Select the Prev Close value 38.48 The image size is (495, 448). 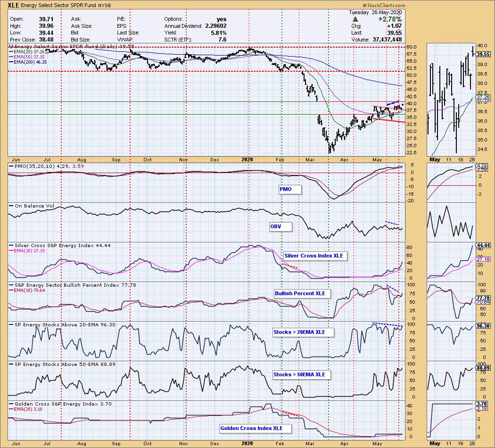coord(47,40)
